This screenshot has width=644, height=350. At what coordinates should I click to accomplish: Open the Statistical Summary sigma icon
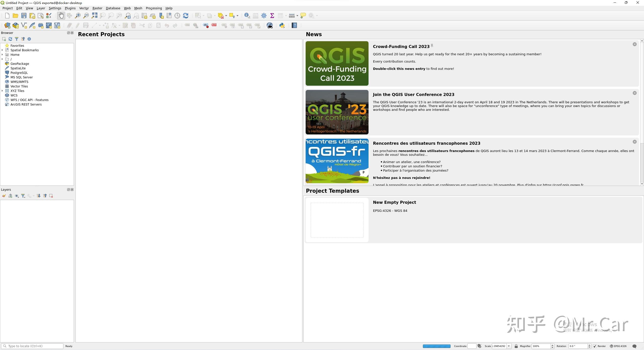tap(272, 16)
